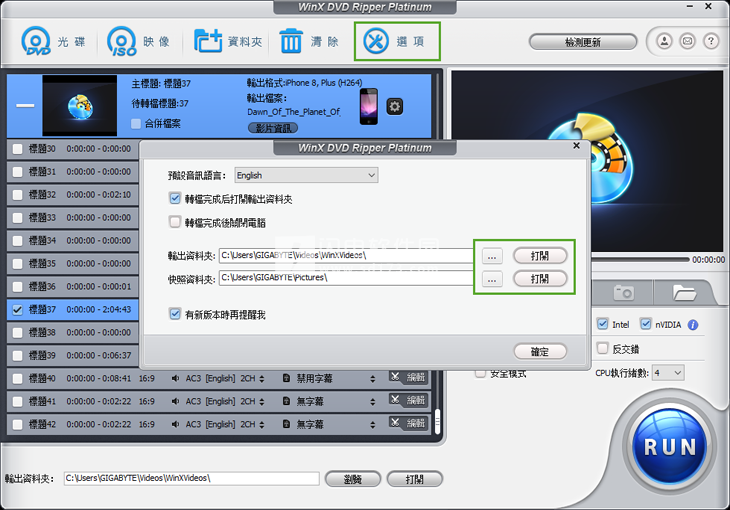Click subtitle icon on 標題42 row

pyautogui.click(x=287, y=424)
